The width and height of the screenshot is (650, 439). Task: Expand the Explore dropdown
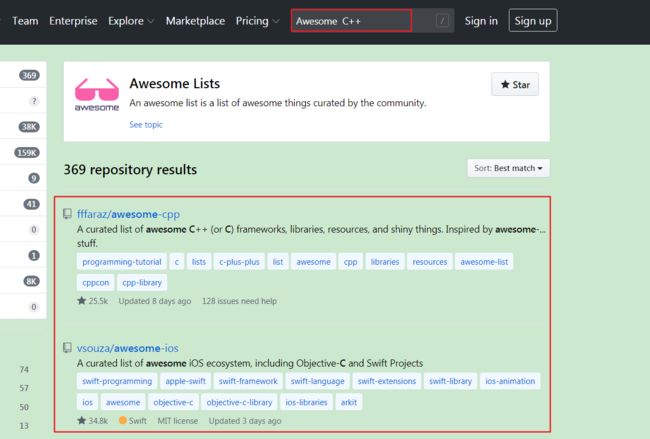[x=131, y=21]
